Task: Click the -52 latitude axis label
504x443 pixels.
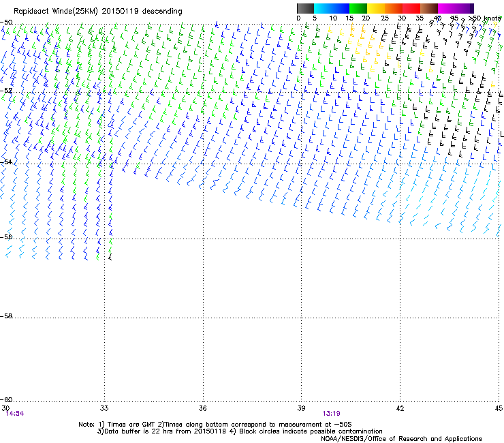Action: 6,91
